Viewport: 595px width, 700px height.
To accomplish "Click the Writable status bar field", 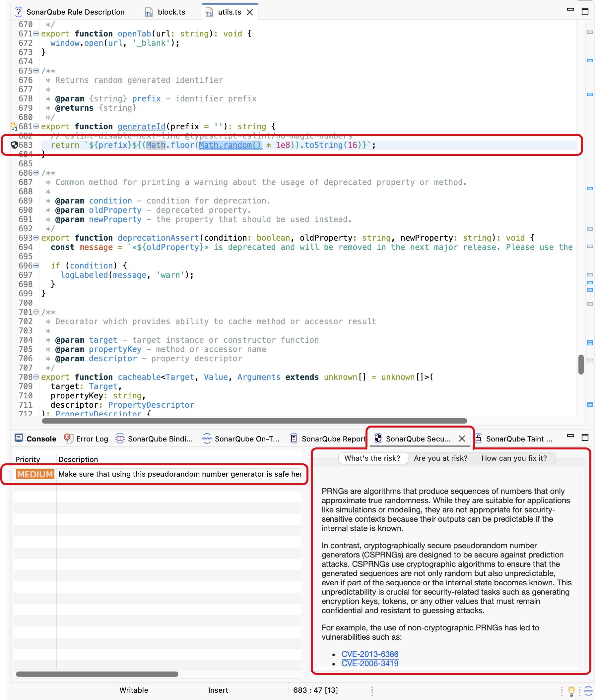I will pyautogui.click(x=134, y=690).
